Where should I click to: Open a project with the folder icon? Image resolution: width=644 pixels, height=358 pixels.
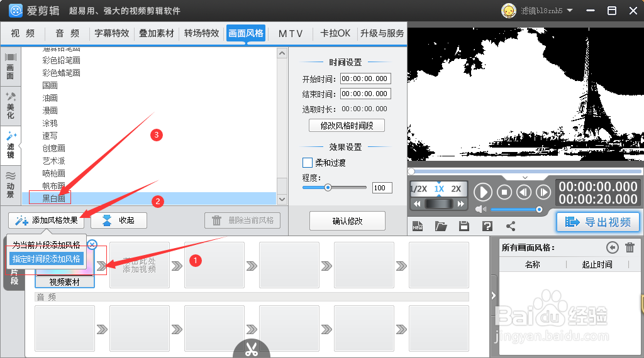[x=441, y=226]
